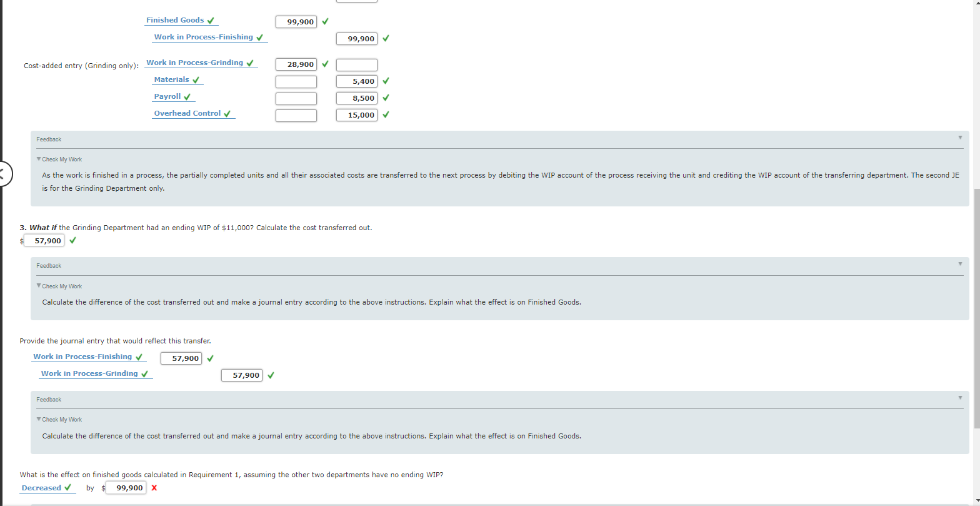Click the green check beside question 3 answer
This screenshot has width=980, height=506.
tap(73, 240)
